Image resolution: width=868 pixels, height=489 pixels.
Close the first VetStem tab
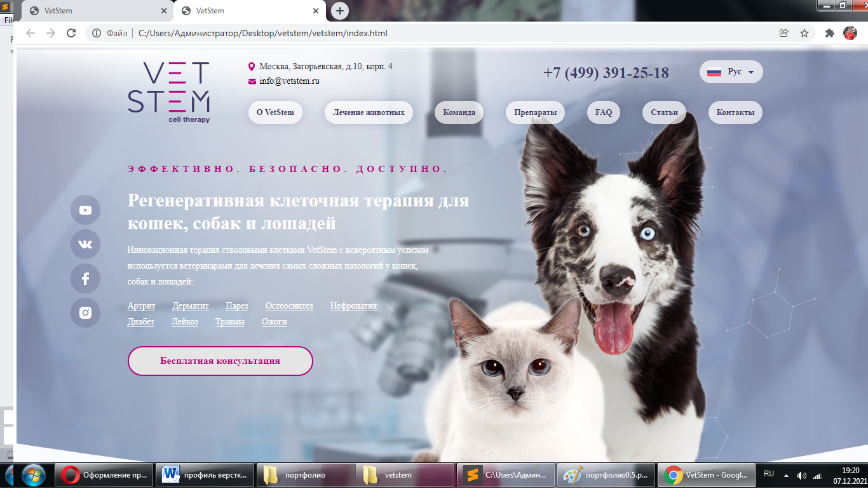tap(163, 11)
